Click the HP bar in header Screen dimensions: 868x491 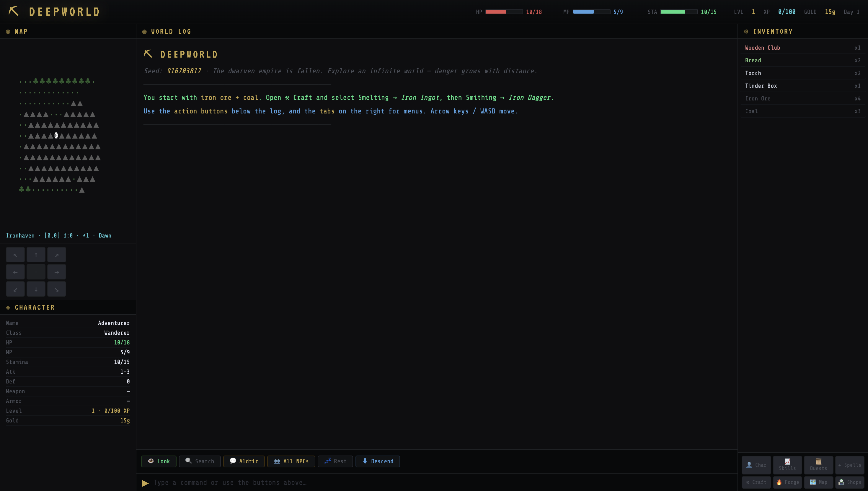[504, 12]
